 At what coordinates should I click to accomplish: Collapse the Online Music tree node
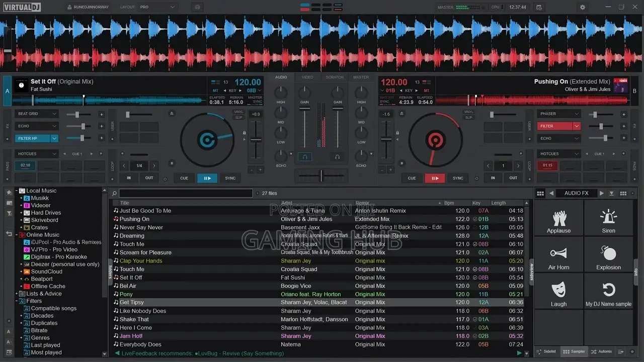16,235
